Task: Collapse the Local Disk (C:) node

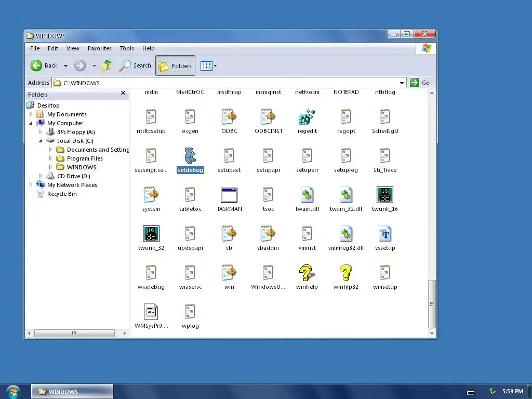Action: click(x=41, y=141)
